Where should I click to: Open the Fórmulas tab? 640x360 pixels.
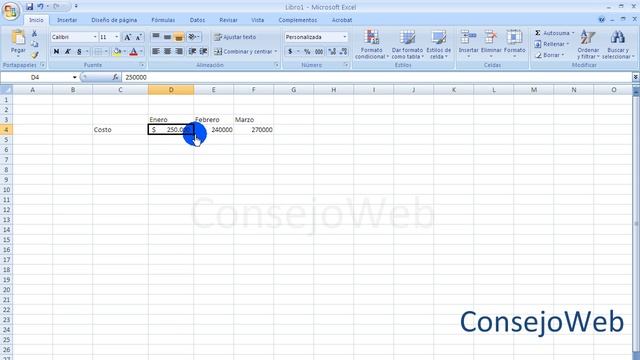pos(163,20)
